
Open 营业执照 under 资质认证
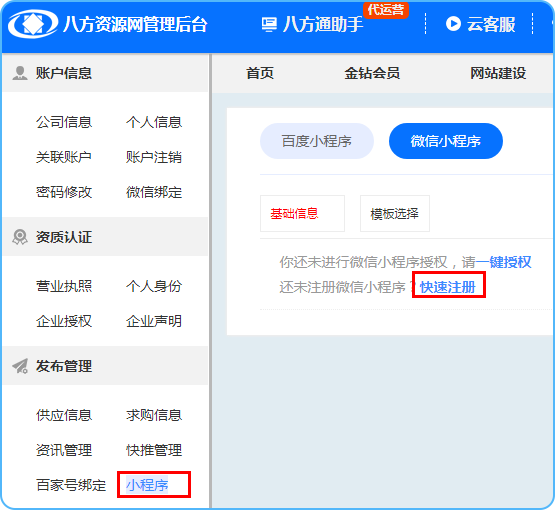(x=64, y=286)
